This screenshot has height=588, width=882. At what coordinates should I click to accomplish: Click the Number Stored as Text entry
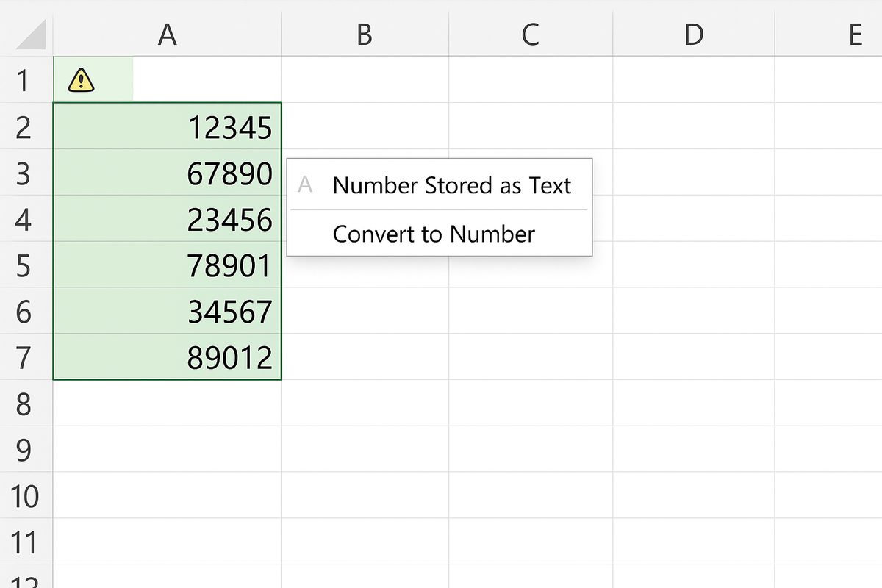[x=439, y=185]
